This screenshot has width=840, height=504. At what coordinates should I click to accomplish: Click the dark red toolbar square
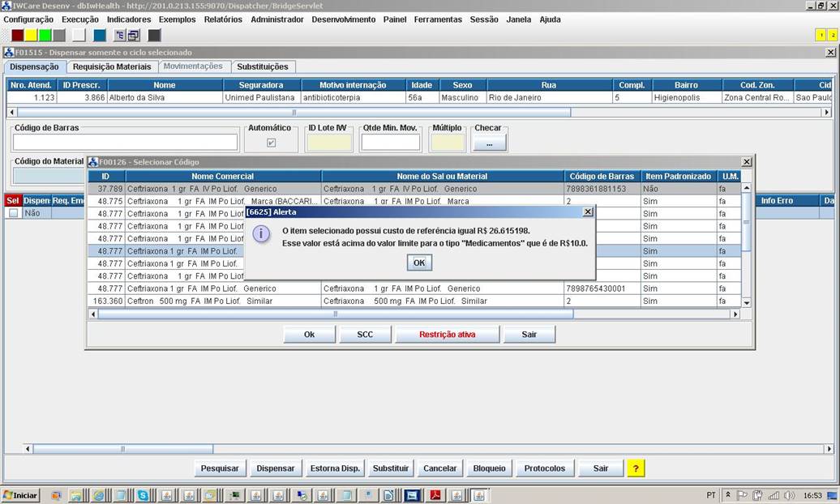pyautogui.click(x=18, y=35)
